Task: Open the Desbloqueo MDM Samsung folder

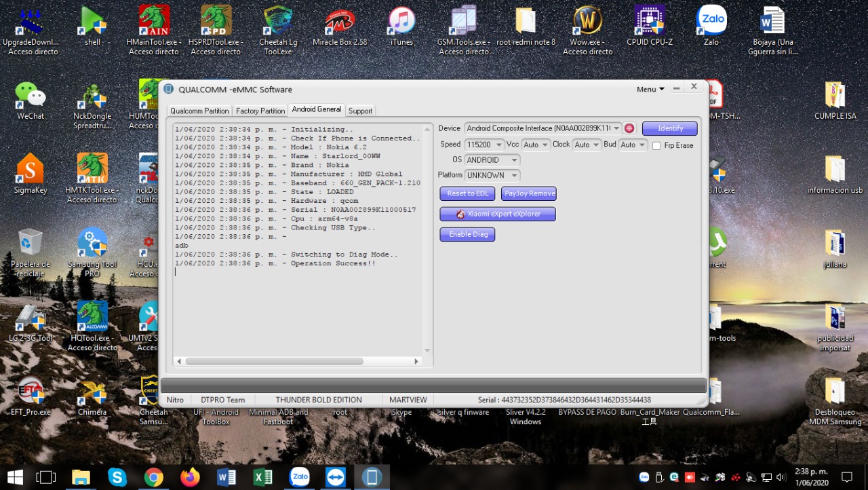Action: 835,402
